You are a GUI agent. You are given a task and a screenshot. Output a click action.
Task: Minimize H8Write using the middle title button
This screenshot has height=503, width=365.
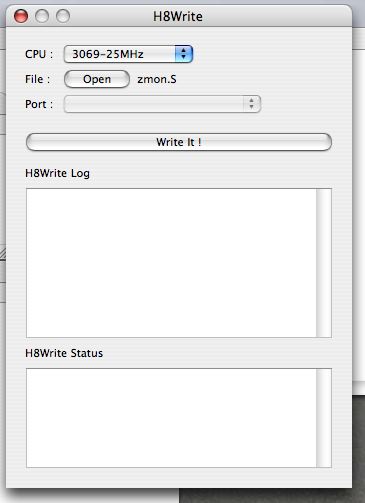42,16
